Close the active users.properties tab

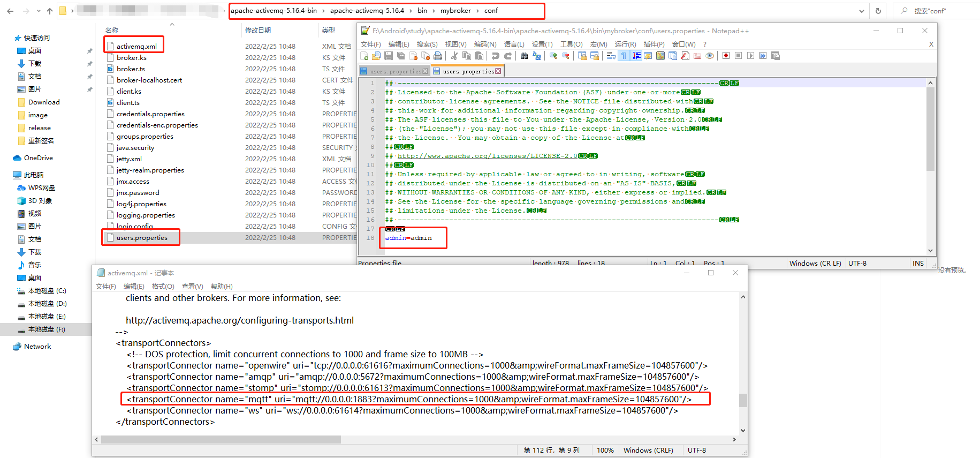click(x=498, y=71)
